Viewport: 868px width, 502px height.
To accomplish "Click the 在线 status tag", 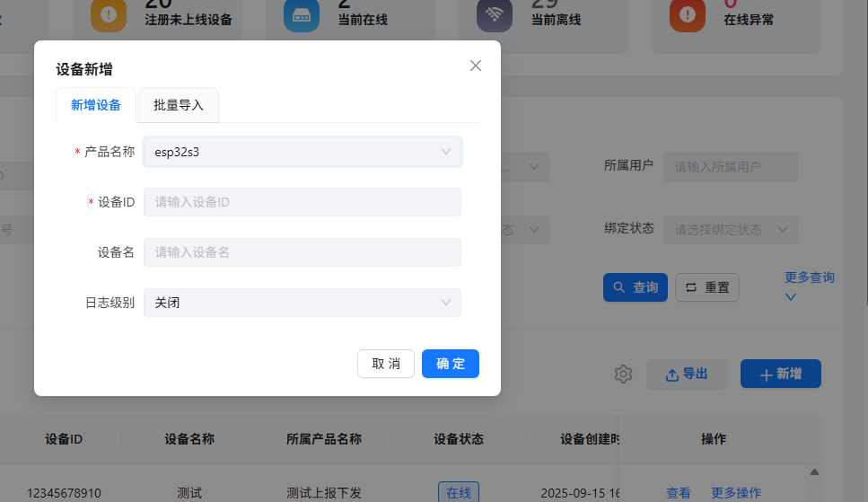I will click(459, 492).
